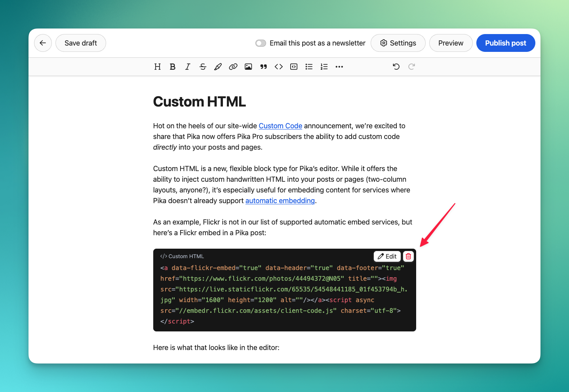Click the paragraph 'Here is what that looks like'
The height and width of the screenshot is (392, 569).
point(216,348)
